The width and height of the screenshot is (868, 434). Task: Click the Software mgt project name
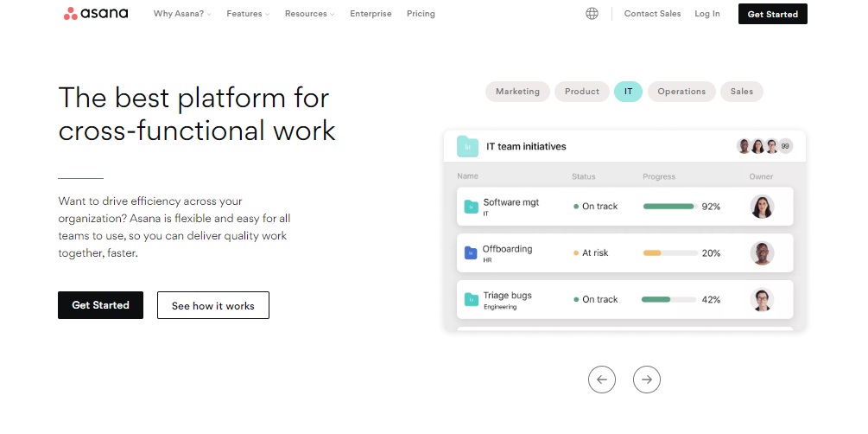[x=511, y=202]
